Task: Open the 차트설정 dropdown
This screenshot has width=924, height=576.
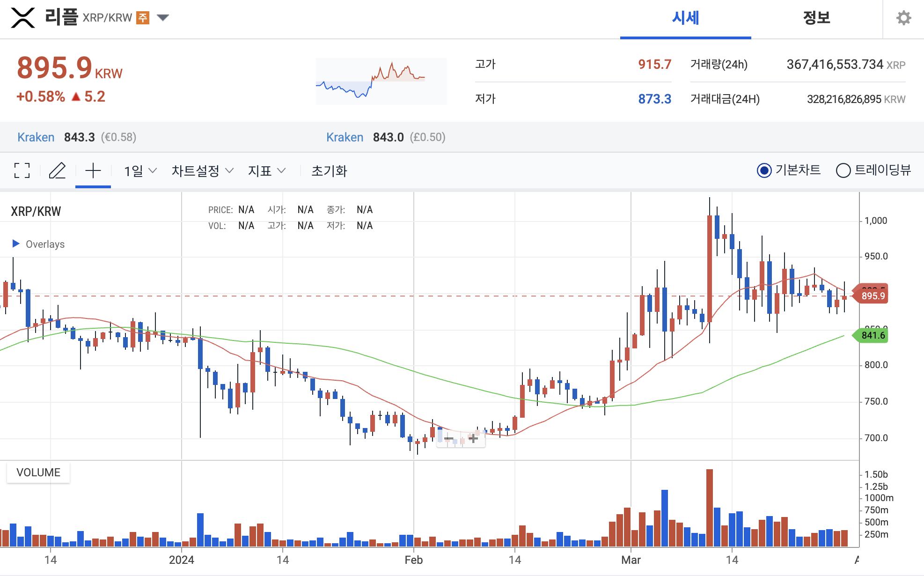Action: coord(202,171)
